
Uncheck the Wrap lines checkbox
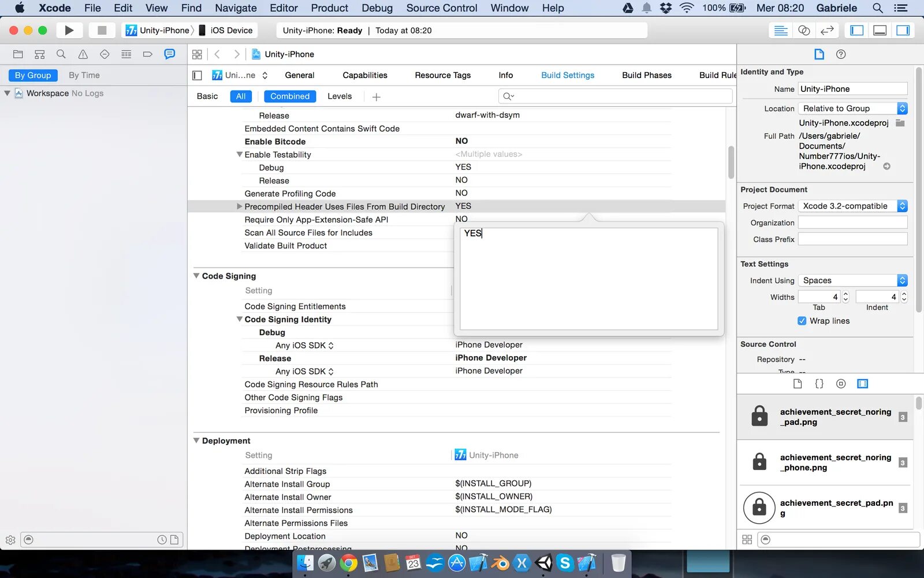click(802, 321)
